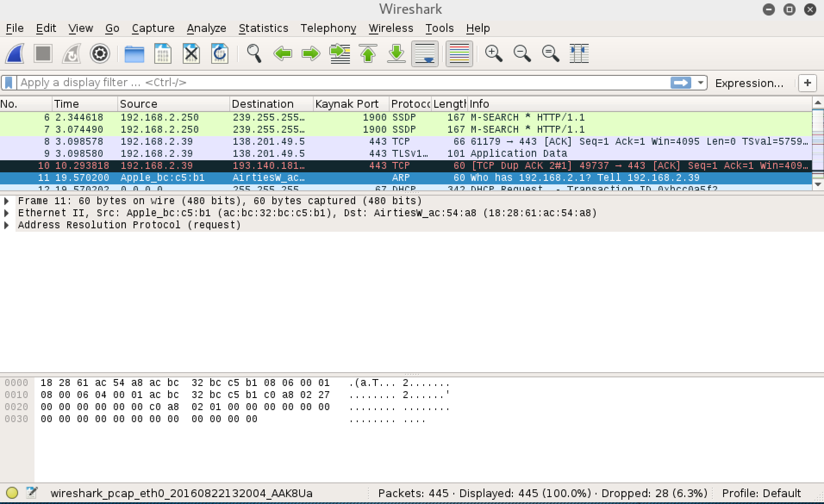
Task: Click hex offset 0010 row bytes
Action: 185,395
